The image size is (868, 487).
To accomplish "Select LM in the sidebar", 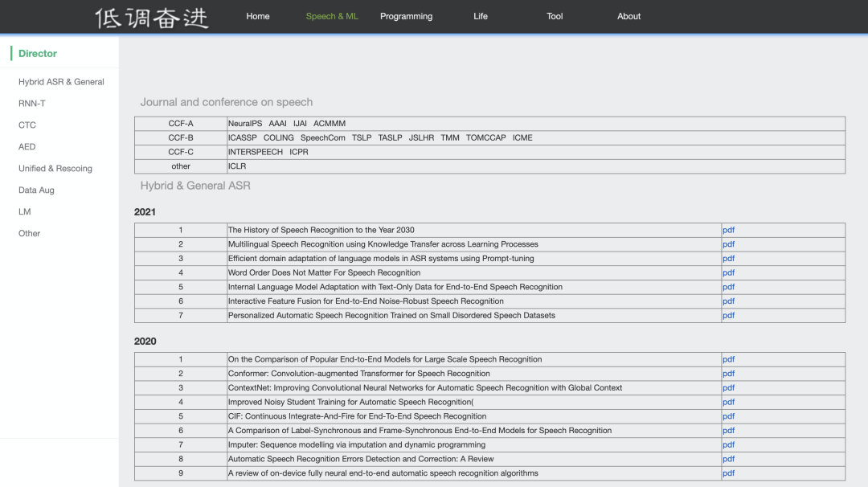I will coord(24,211).
